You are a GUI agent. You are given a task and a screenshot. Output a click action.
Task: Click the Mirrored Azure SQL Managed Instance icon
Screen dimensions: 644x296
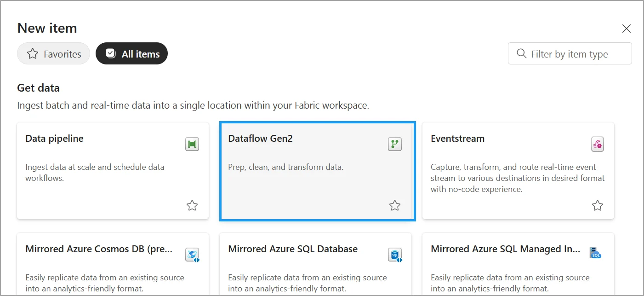tap(596, 252)
